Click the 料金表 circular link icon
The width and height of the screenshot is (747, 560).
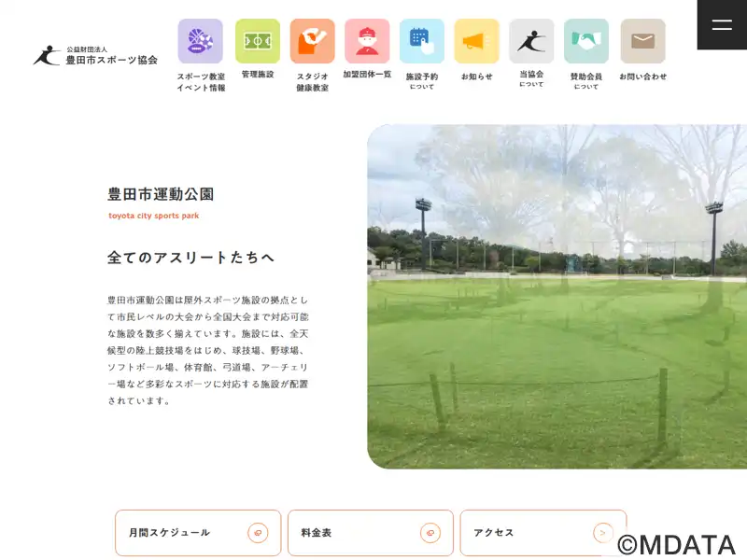[430, 533]
